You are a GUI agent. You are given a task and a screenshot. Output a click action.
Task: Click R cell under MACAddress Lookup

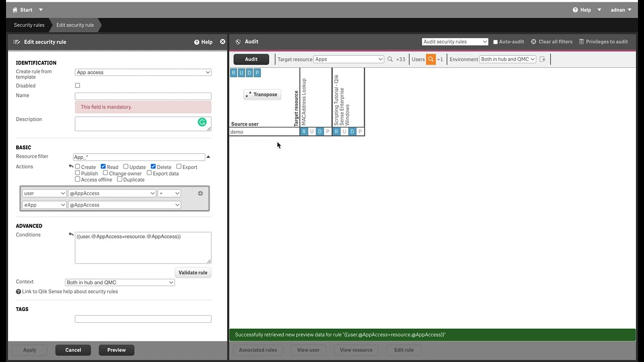coord(304,132)
